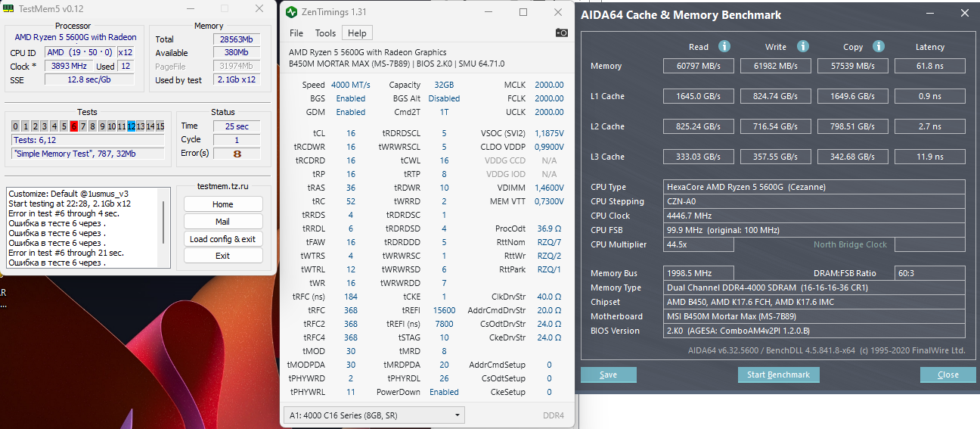Click the TestMem5 Time 25 sec field
Viewport: 980px width, 429px height.
(237, 126)
